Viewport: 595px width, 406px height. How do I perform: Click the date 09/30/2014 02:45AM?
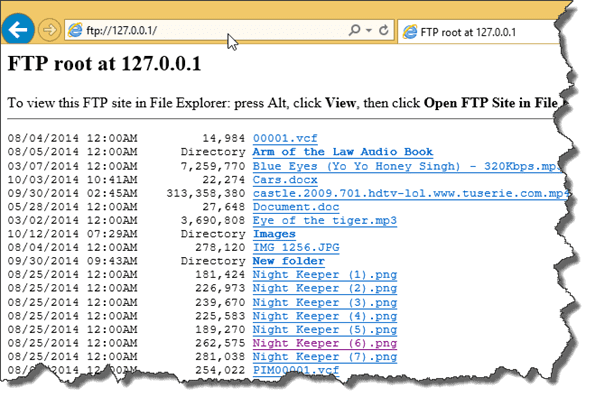tap(72, 194)
